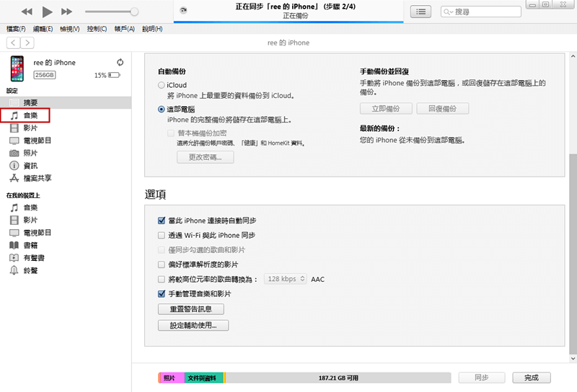Open the 128 kbps bitrate dropdown
This screenshot has height=392, width=577.
(x=285, y=279)
